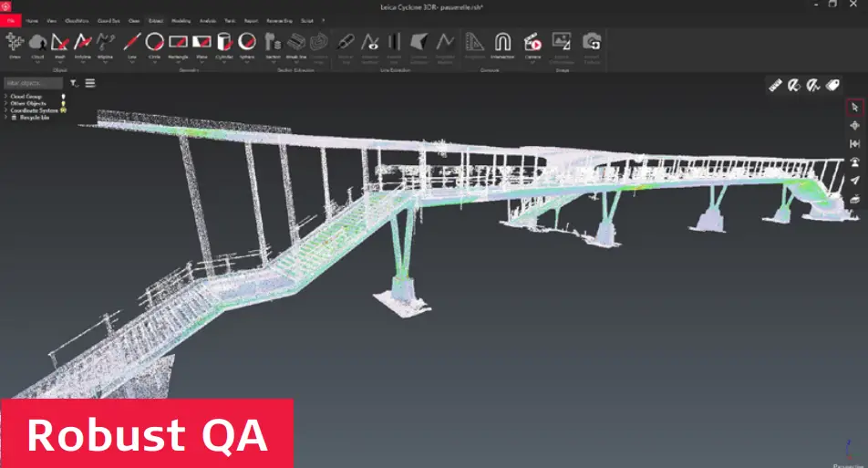Click the XYZ axis indicator in viewport corner
The image size is (868, 468).
(849, 450)
